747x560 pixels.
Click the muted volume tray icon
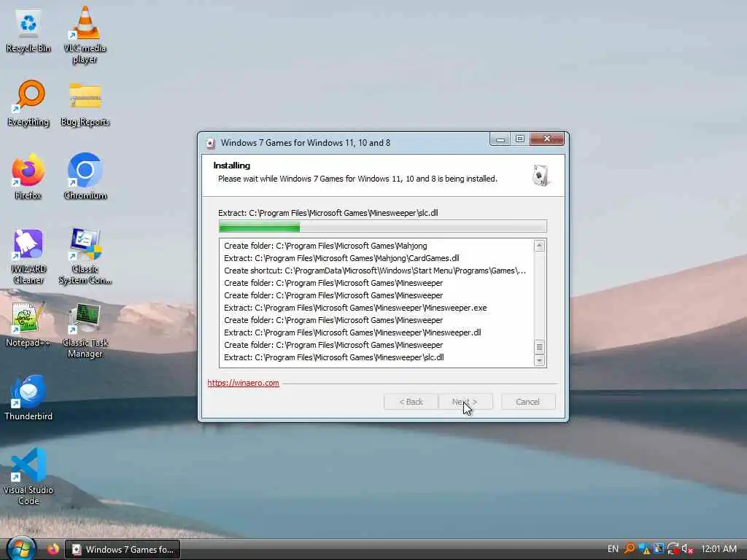pyautogui.click(x=687, y=549)
